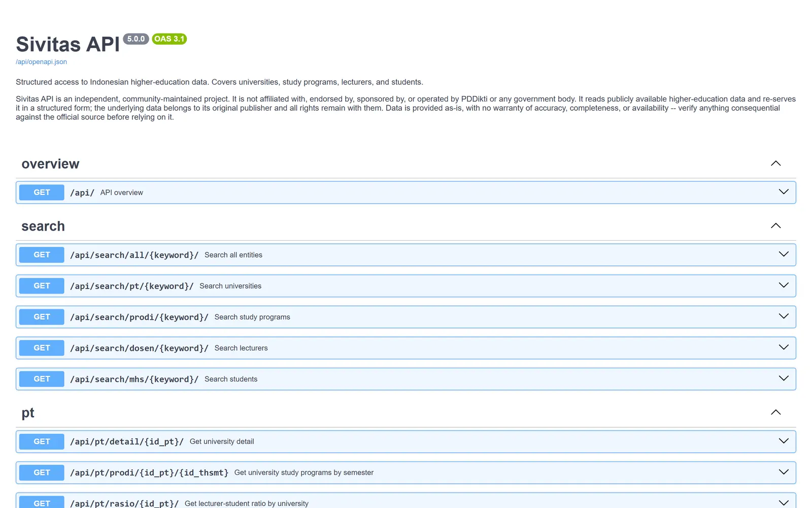The width and height of the screenshot is (812, 508).
Task: Click the 5.0.0 version badge
Action: click(x=136, y=39)
